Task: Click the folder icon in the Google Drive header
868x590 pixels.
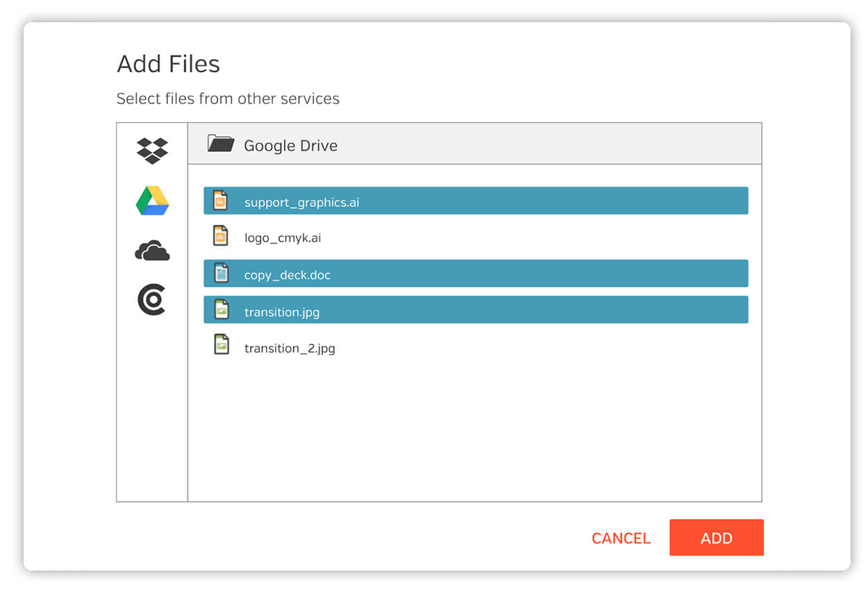Action: click(x=220, y=144)
